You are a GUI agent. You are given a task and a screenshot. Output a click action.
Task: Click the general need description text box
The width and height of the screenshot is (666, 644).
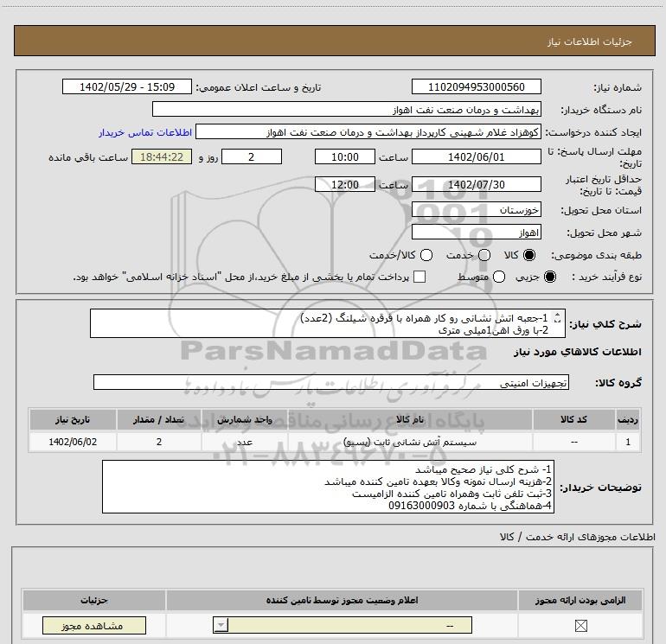pyautogui.click(x=328, y=323)
